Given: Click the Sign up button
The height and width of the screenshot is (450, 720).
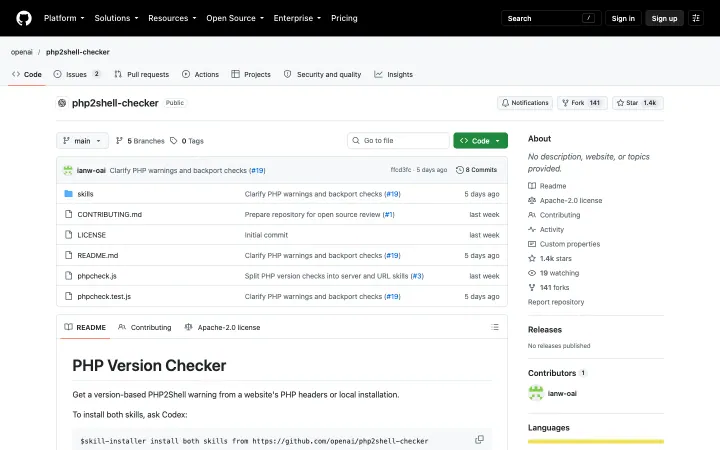Looking at the screenshot, I should coord(664,18).
